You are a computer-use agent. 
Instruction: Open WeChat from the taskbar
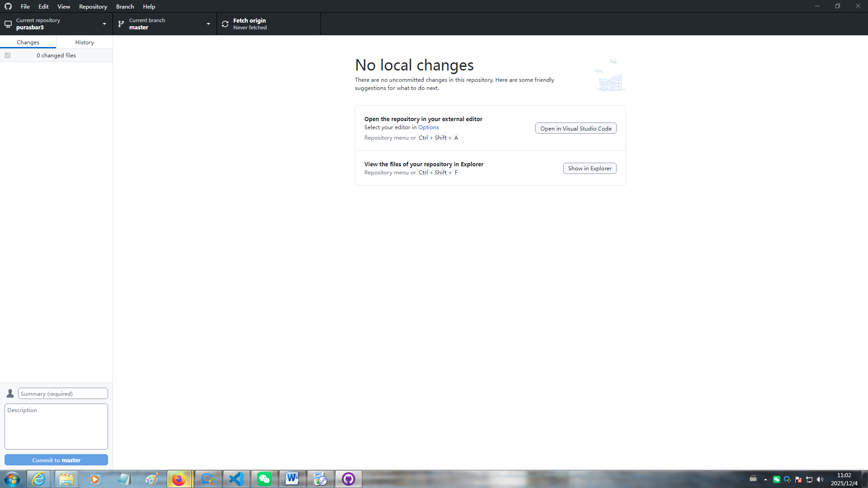pos(264,479)
